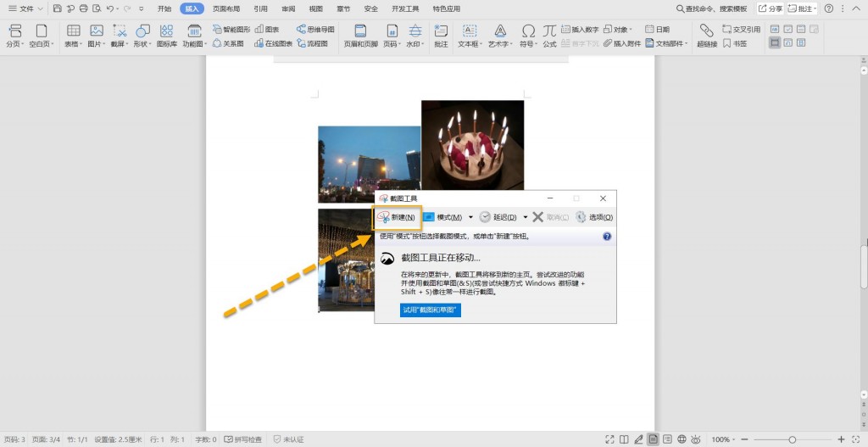This screenshot has width=868, height=447.
Task: Open 艺术字 word art tool
Action: click(x=500, y=36)
